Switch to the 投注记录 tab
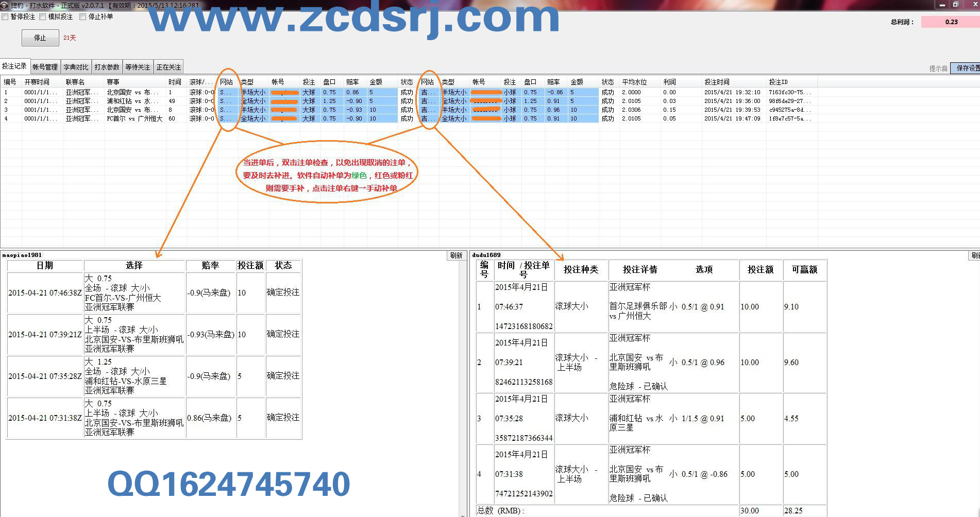This screenshot has width=980, height=517. (14, 66)
